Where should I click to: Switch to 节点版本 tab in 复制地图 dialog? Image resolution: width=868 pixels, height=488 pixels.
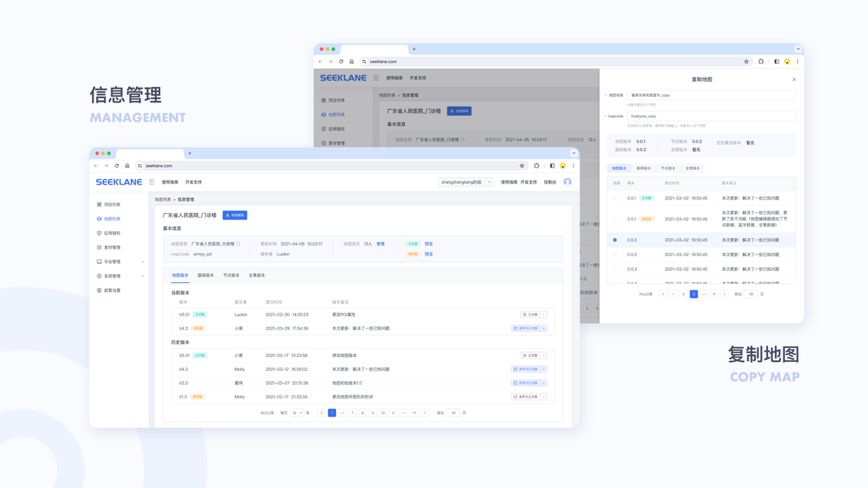(668, 168)
